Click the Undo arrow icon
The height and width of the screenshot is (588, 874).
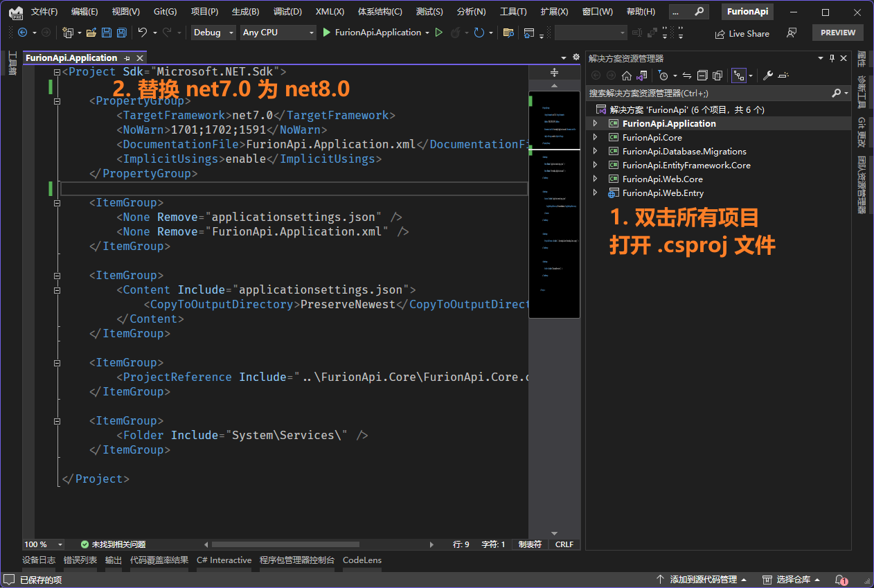(143, 33)
